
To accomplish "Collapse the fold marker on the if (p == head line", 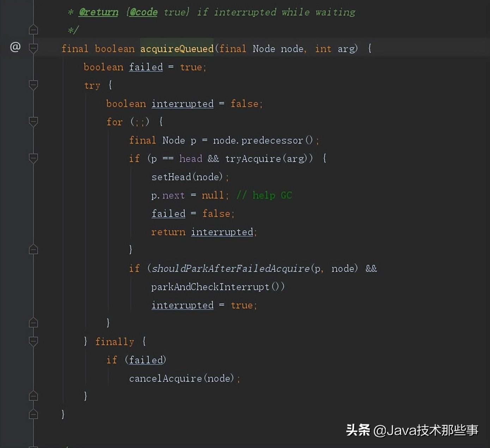I will point(33,158).
